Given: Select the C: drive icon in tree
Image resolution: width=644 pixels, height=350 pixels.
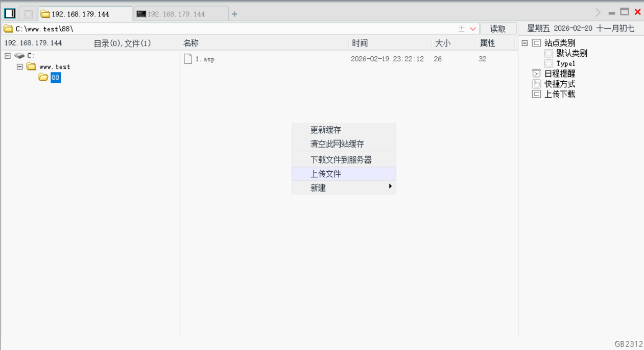Looking at the screenshot, I should coord(19,56).
